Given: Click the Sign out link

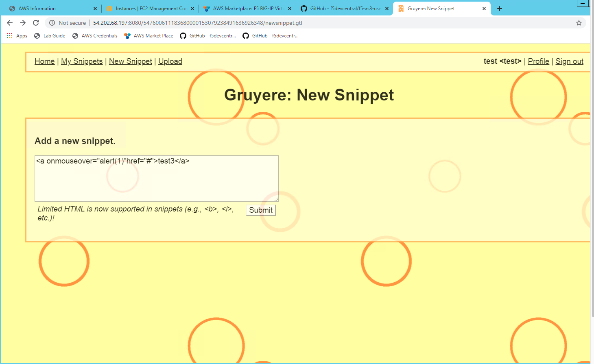Looking at the screenshot, I should point(569,61).
